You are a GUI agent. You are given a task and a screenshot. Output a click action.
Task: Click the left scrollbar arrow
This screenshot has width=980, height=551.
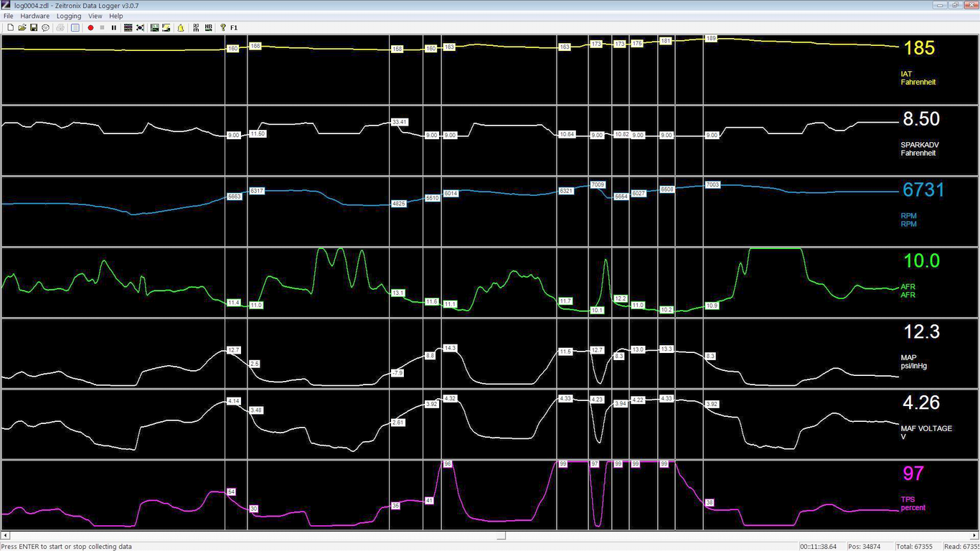pyautogui.click(x=5, y=535)
